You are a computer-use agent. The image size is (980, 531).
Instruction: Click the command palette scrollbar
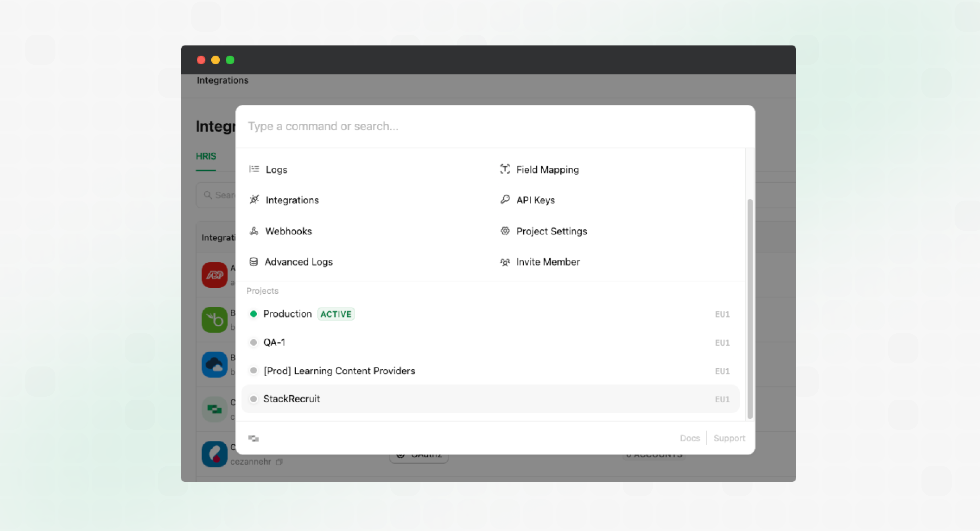tap(750, 309)
